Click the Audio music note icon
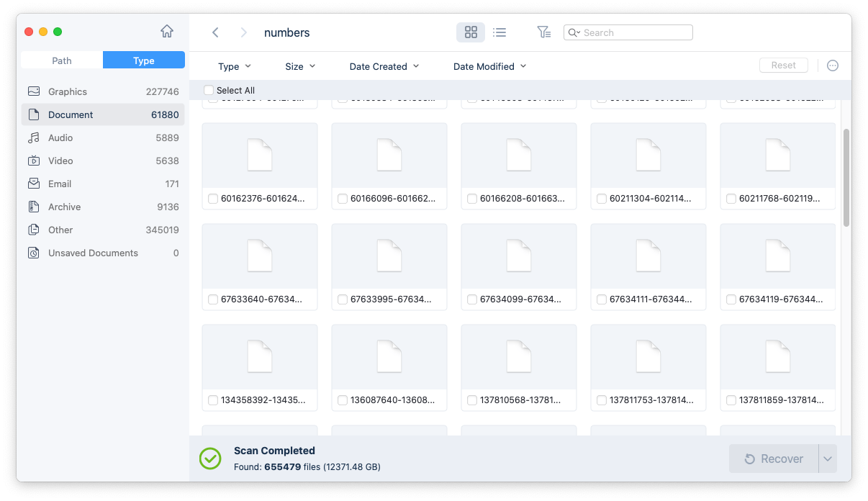The image size is (868, 501). [34, 137]
